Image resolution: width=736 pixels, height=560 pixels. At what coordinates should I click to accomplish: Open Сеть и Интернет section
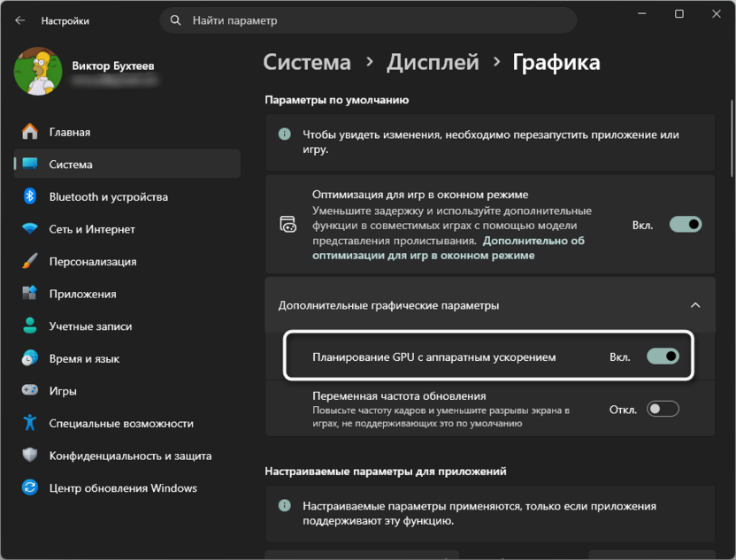(x=127, y=228)
